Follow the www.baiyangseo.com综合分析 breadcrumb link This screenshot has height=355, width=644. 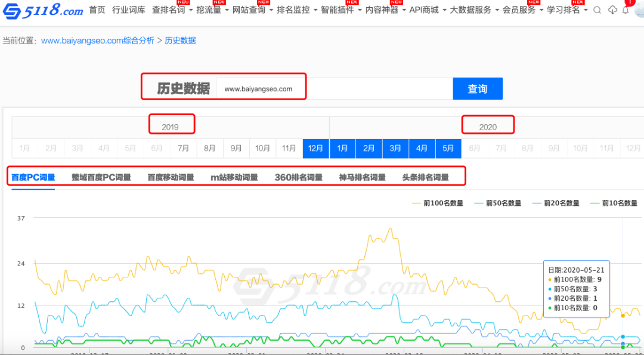click(98, 40)
